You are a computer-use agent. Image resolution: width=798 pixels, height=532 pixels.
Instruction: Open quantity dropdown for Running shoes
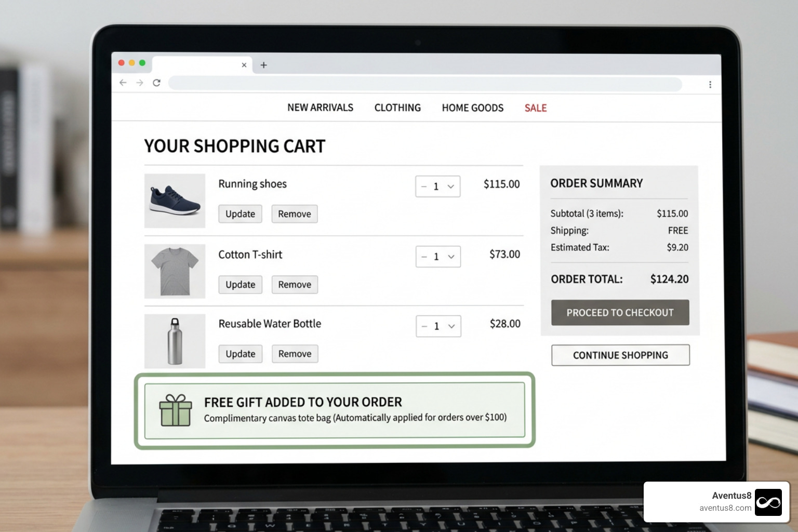click(450, 187)
